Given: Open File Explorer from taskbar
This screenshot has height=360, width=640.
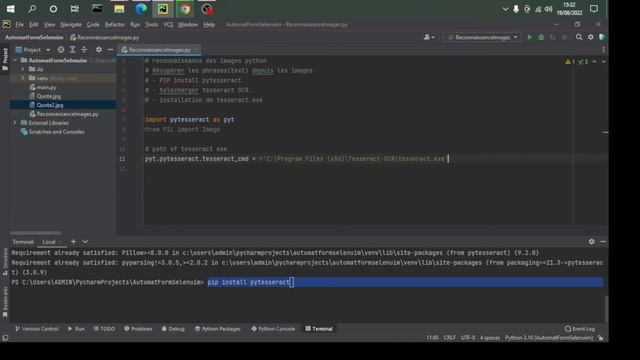Looking at the screenshot, I should tap(119, 9).
